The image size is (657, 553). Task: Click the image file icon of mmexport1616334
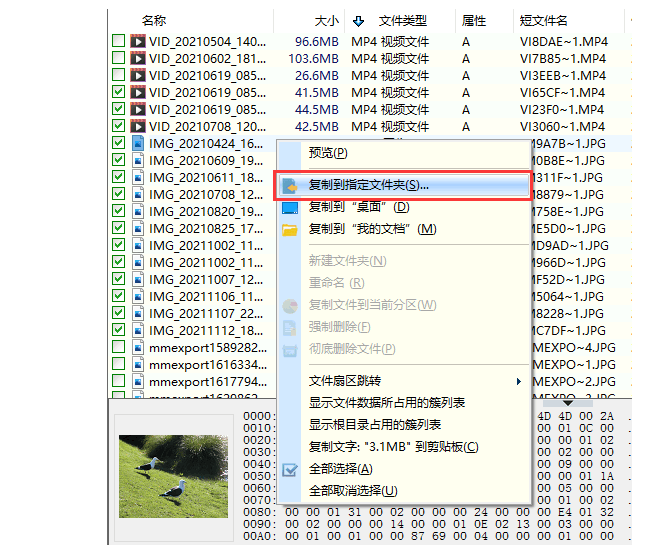pyautogui.click(x=138, y=364)
